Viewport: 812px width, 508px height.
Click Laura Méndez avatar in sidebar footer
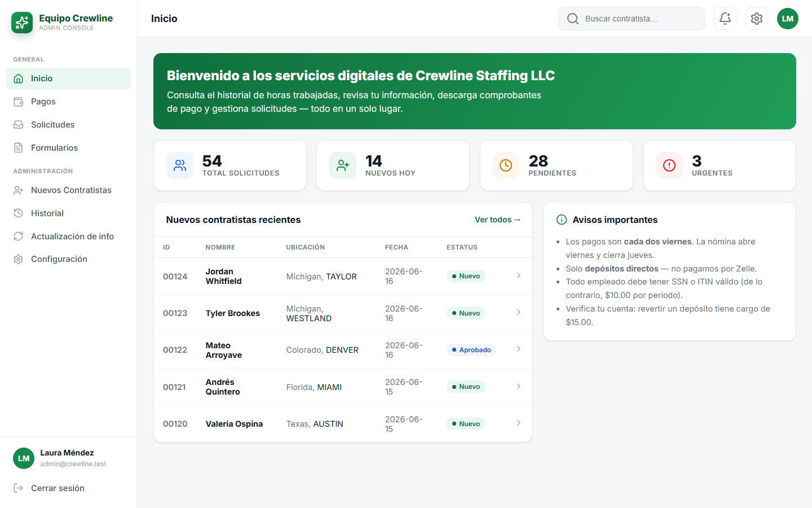tap(24, 458)
